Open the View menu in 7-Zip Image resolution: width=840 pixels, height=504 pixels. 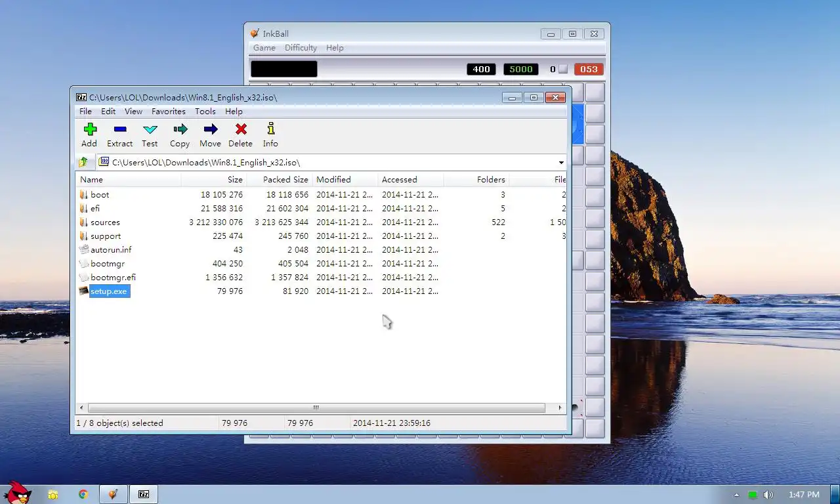(133, 112)
